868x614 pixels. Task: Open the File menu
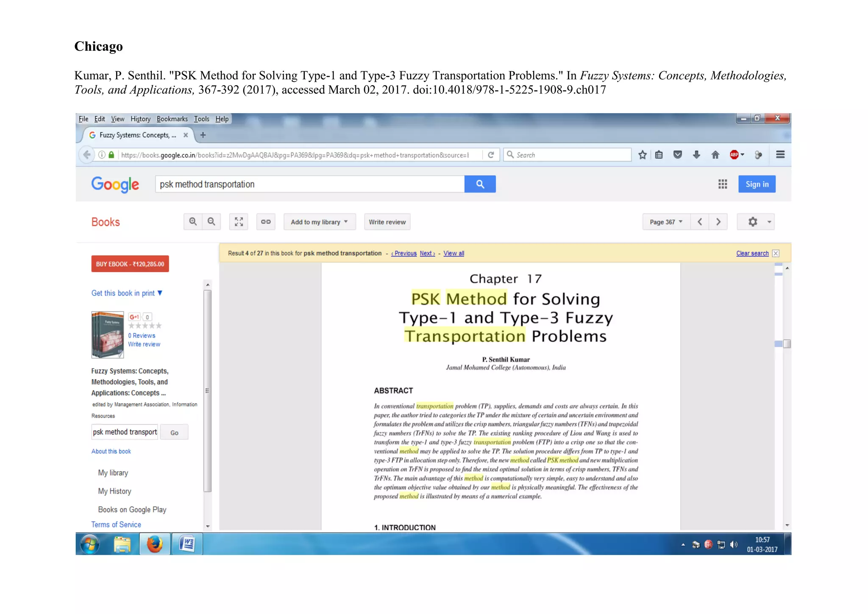pyautogui.click(x=83, y=119)
